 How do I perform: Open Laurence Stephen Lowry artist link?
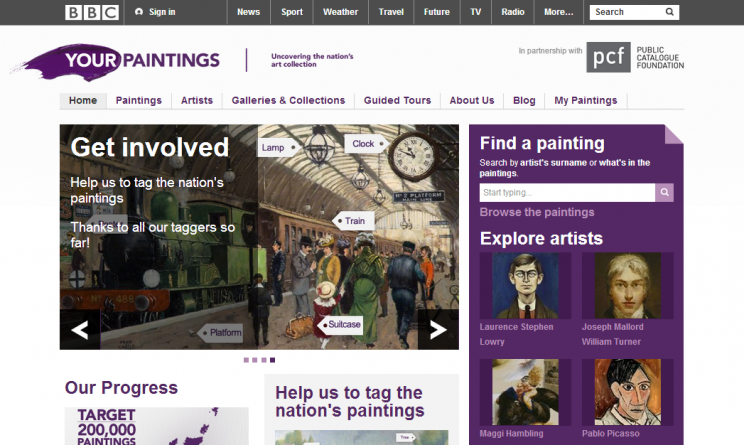tap(516, 334)
